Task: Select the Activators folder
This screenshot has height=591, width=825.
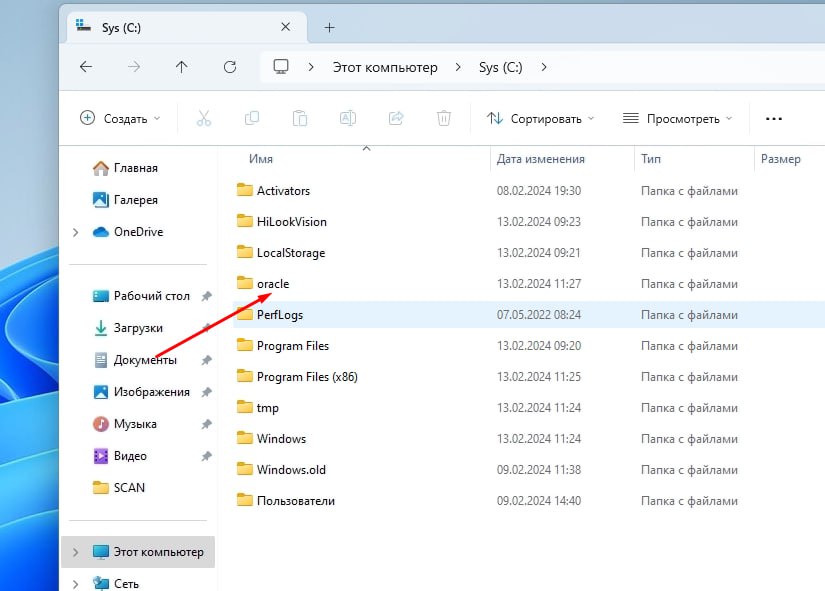Action: click(x=274, y=191)
